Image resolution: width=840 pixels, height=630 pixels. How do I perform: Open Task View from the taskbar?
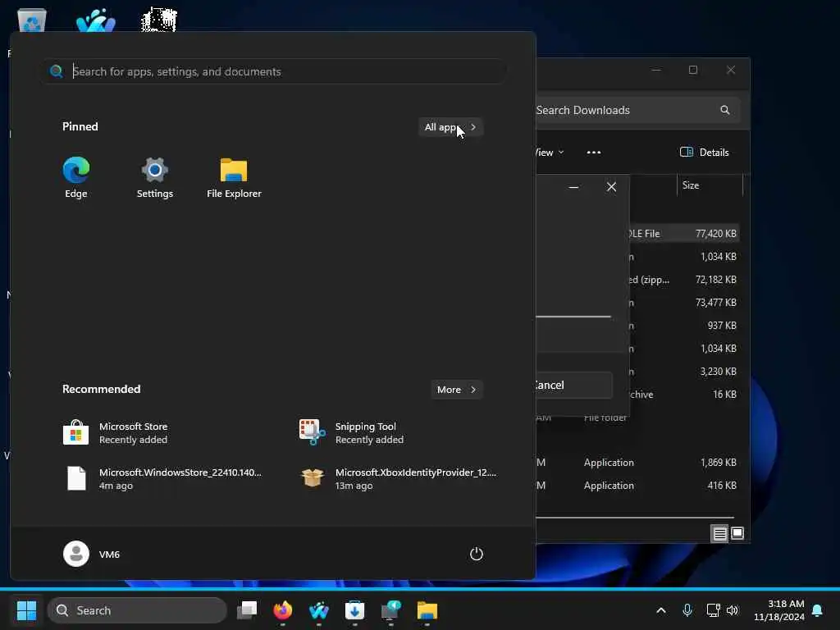point(247,610)
